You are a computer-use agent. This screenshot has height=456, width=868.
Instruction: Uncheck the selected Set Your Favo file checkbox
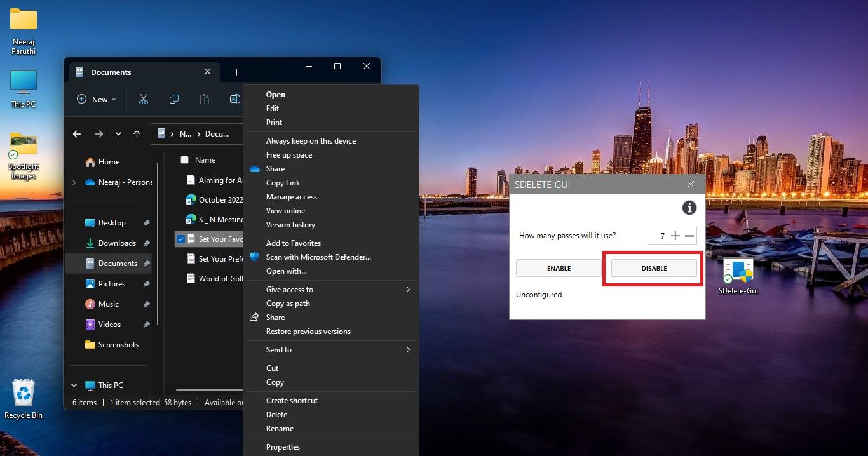[181, 239]
